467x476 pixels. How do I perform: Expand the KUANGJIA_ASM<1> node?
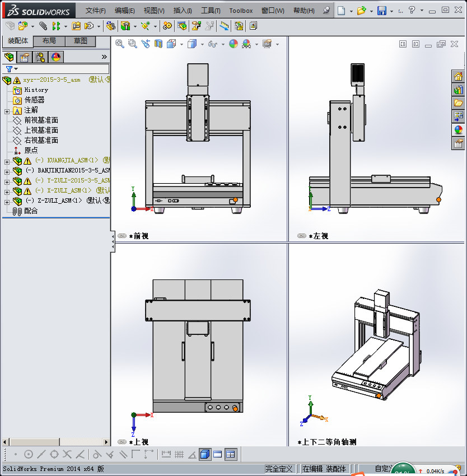tap(7, 162)
